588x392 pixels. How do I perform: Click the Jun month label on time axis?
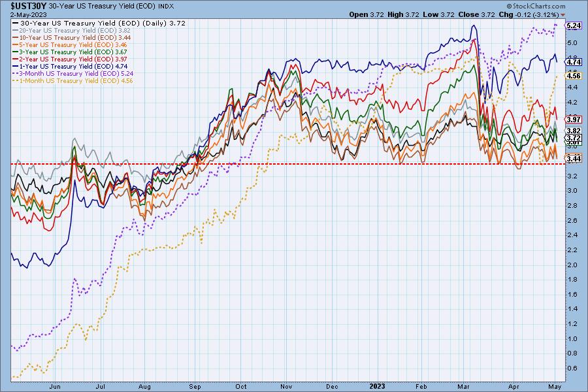pyautogui.click(x=55, y=386)
